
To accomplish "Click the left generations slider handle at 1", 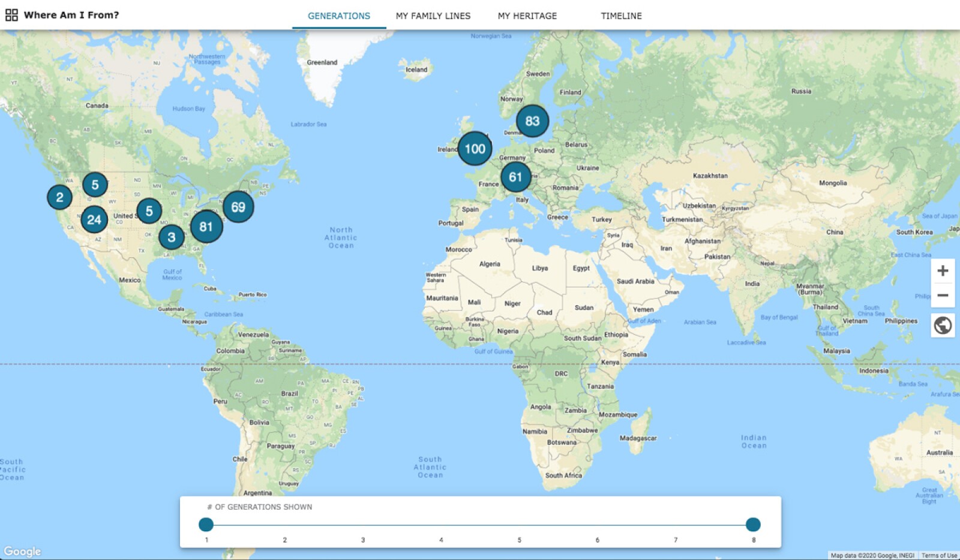I will [206, 525].
